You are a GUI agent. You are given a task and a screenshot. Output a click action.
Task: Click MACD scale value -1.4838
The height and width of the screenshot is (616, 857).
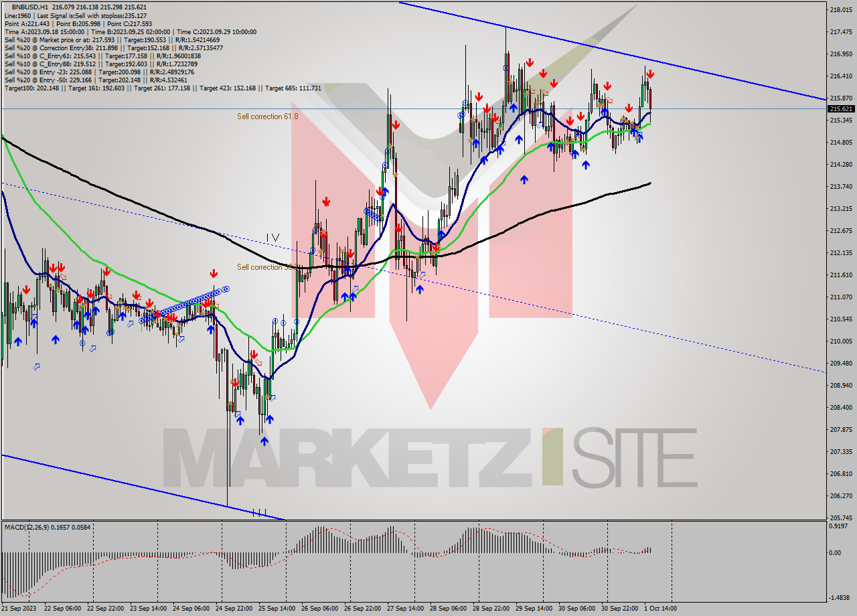click(840, 598)
